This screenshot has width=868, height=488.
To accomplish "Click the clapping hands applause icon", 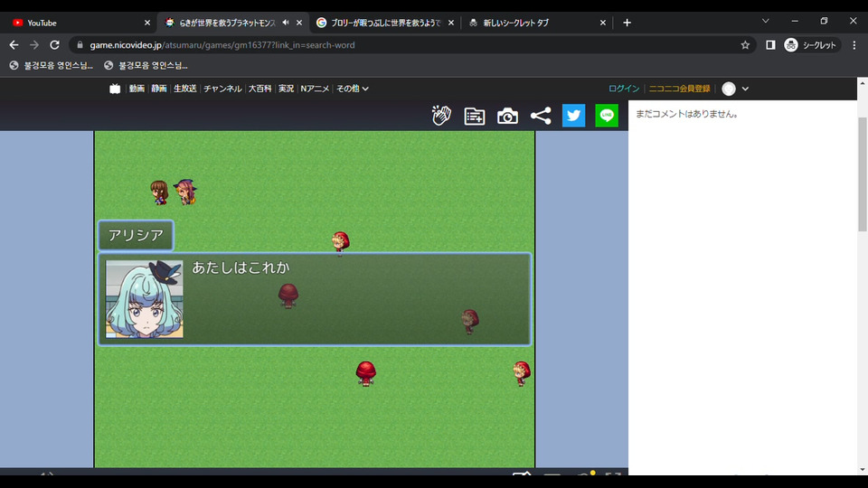I will click(441, 116).
